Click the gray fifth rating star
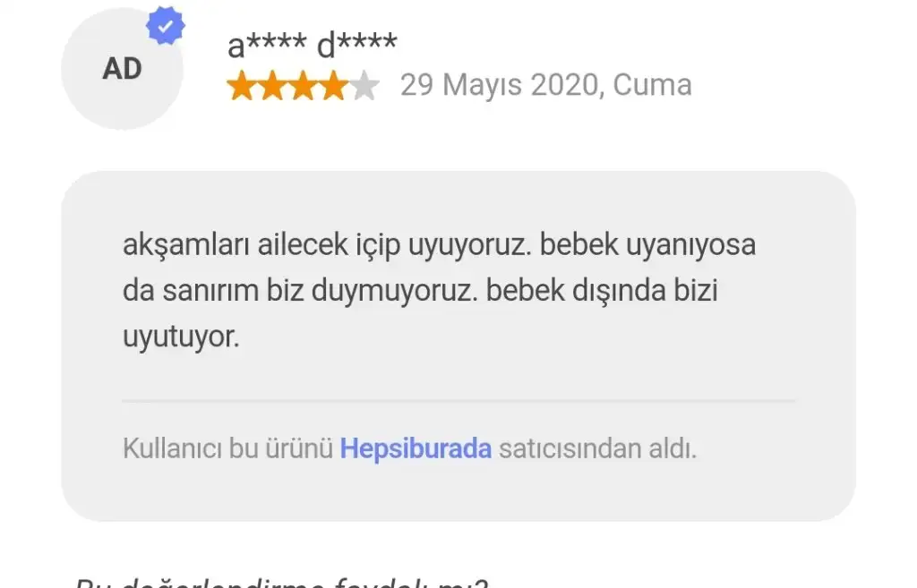 point(364,86)
